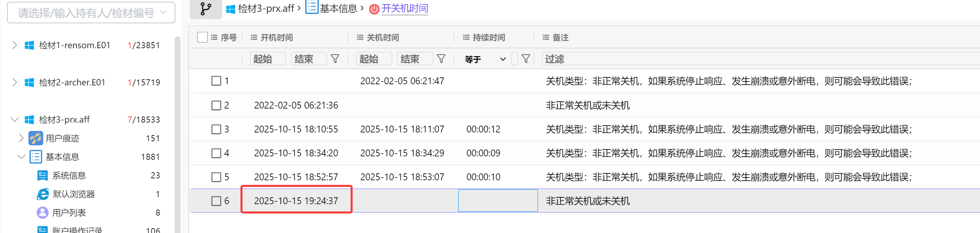980x233 pixels.
Task: Check the checkbox for row 3
Action: (216, 129)
